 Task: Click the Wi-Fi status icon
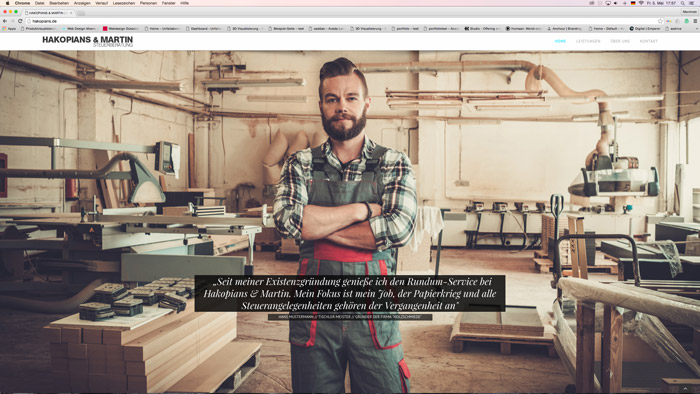[x=641, y=3]
